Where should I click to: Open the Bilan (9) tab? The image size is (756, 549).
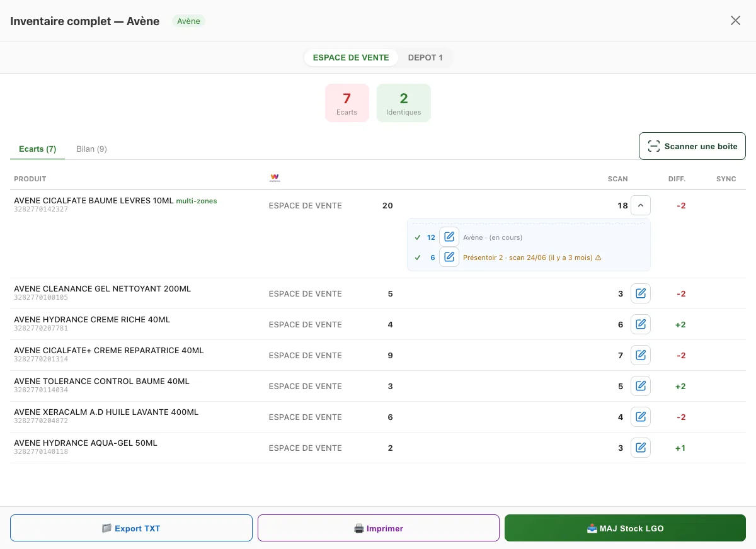click(x=91, y=149)
